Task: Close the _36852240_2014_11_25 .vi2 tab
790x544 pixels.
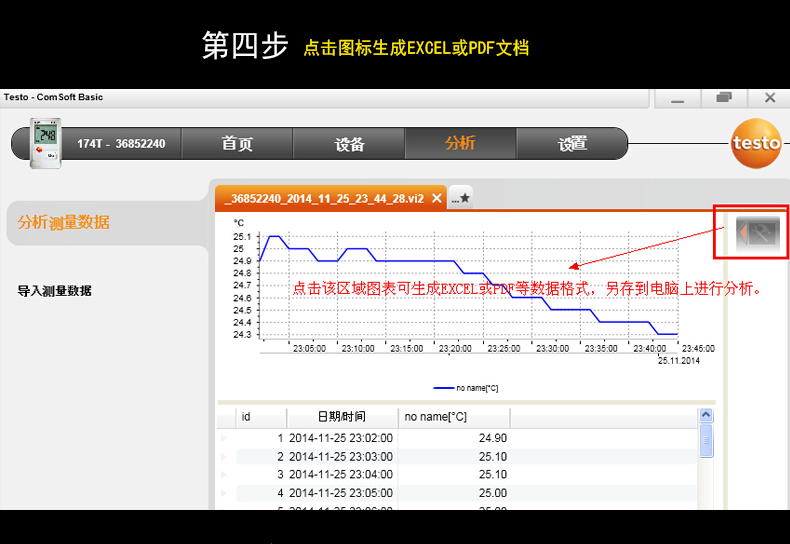Action: tap(435, 198)
